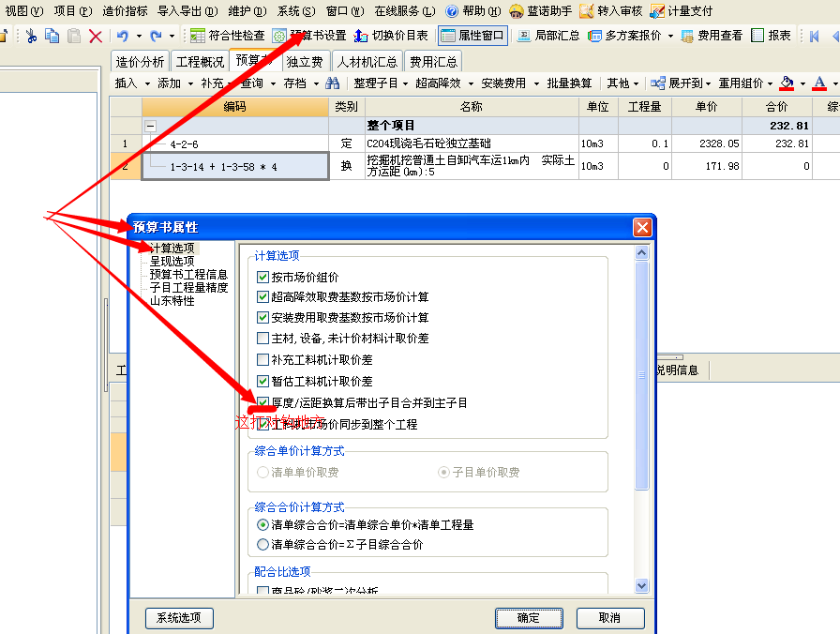Click 计量支付 icon
Viewport: 840px width, 634px height.
(681, 10)
